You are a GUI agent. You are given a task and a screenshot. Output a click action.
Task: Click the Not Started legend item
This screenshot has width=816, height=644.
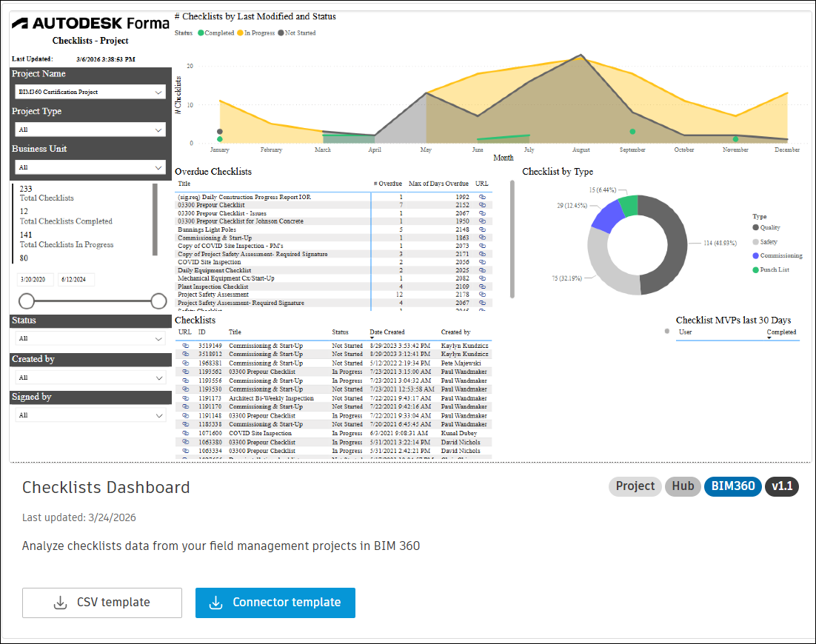[x=297, y=33]
